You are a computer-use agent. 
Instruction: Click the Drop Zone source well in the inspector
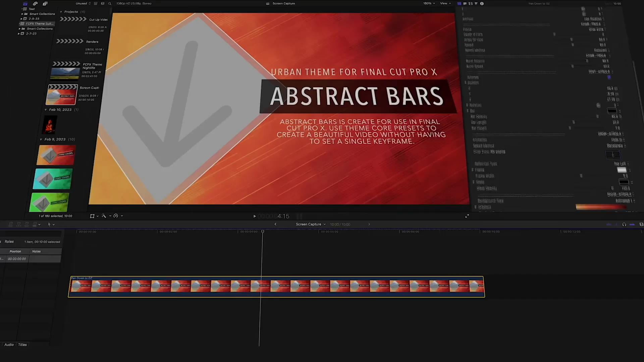click(613, 155)
